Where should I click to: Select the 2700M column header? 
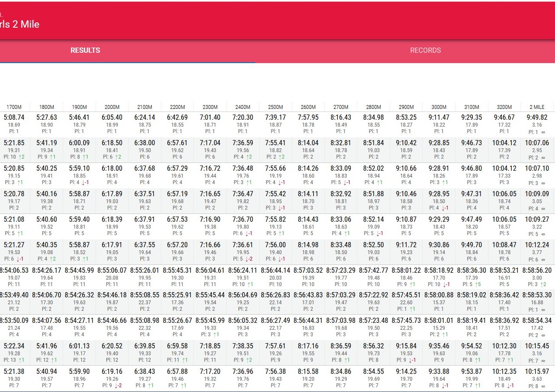click(341, 107)
